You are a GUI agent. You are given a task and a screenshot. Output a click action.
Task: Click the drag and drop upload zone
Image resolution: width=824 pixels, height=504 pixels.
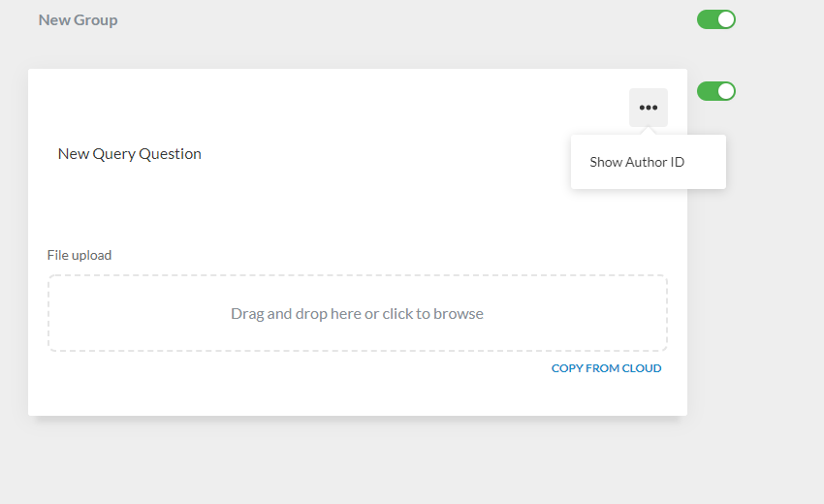tap(357, 313)
